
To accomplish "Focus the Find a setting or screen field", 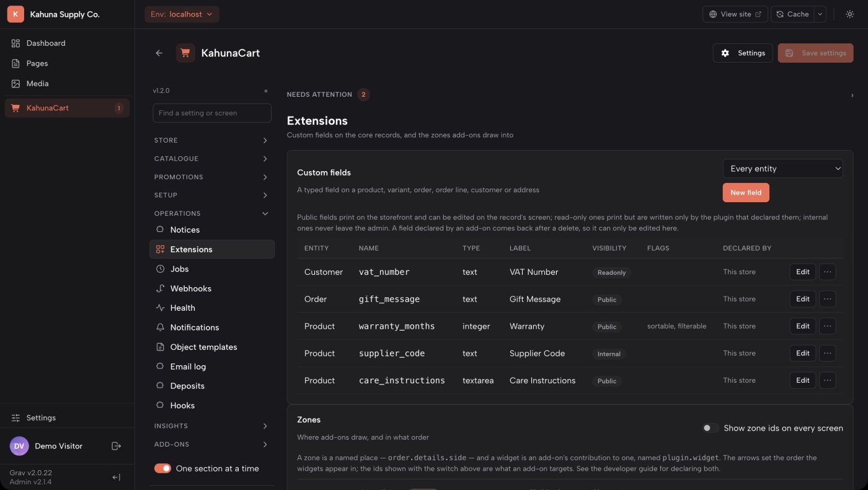I will (212, 113).
